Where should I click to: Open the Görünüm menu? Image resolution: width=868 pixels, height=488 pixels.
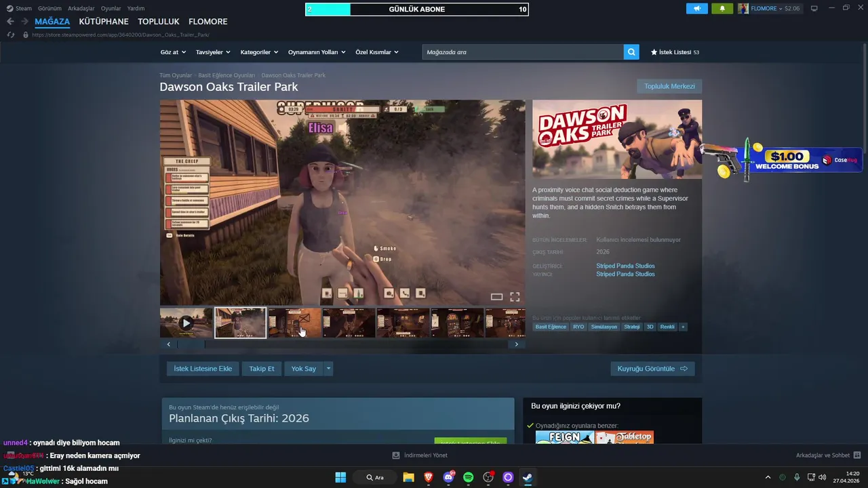tap(50, 8)
